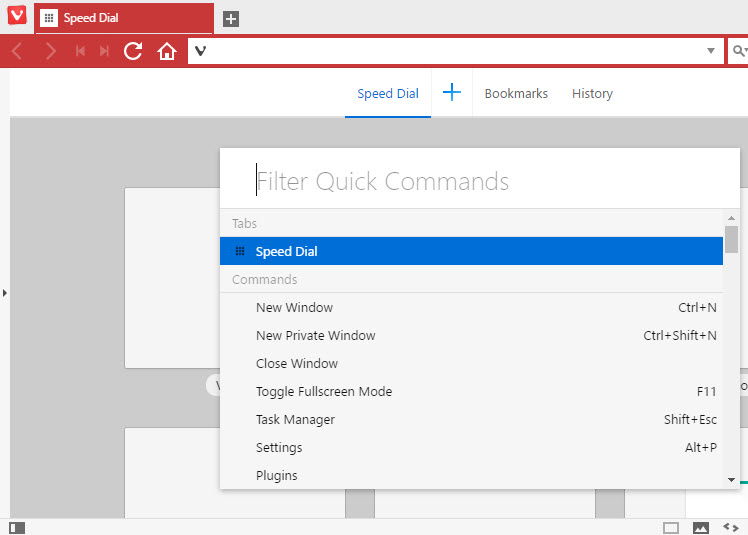The image size is (748, 535).
Task: Reload the current page
Action: tap(133, 51)
